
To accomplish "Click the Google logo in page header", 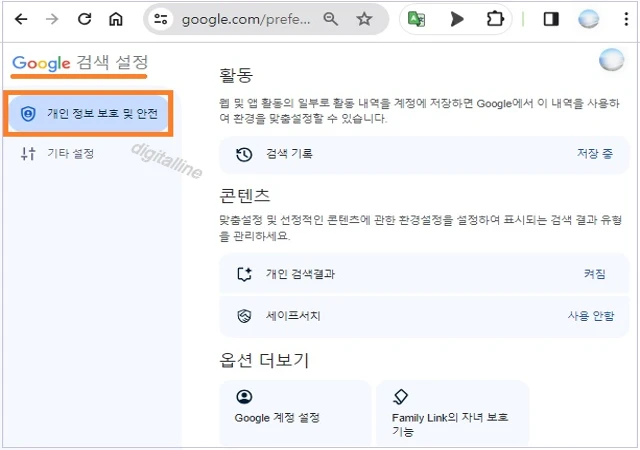I will [x=41, y=63].
